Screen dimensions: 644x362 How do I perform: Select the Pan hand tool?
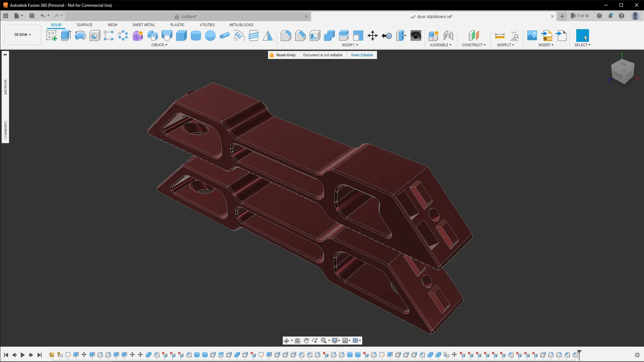306,341
